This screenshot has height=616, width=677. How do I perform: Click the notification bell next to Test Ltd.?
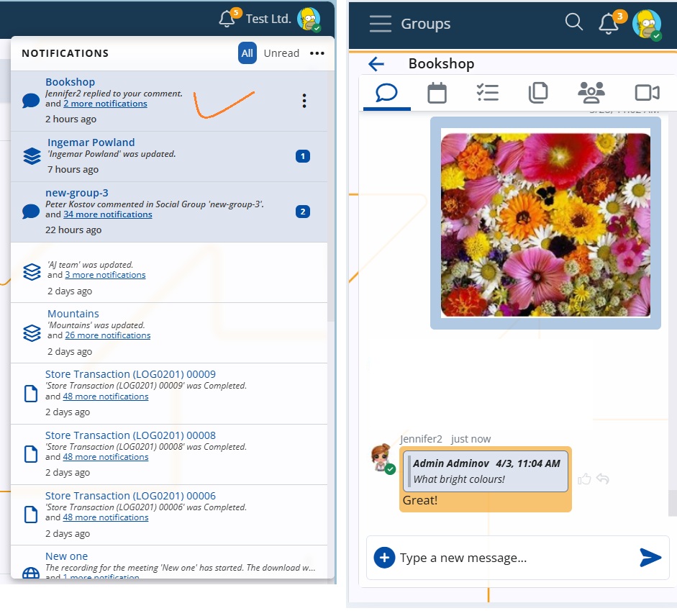227,19
